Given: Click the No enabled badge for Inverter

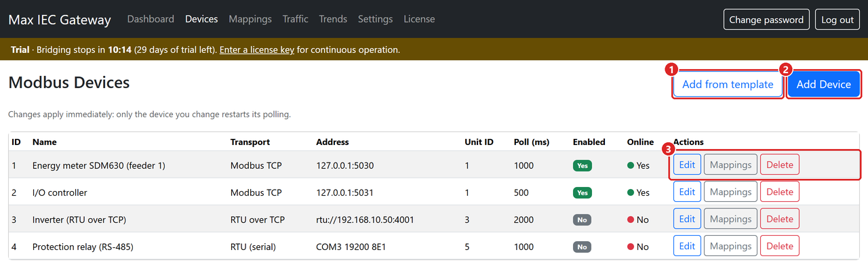Looking at the screenshot, I should tap(581, 220).
